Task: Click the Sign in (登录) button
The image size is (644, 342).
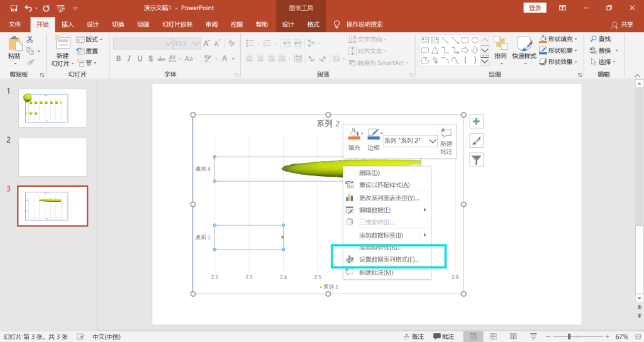Action: tap(535, 8)
